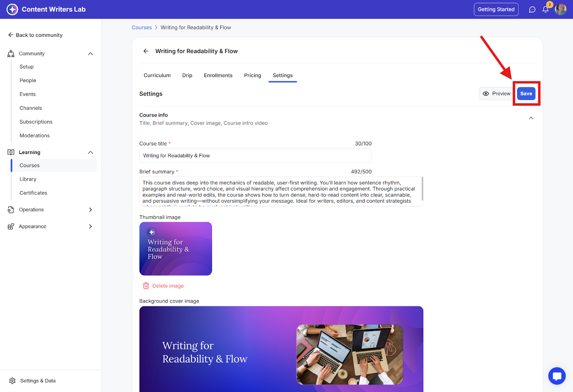Expand the Operations section chevron
This screenshot has width=573, height=392.
pos(91,210)
